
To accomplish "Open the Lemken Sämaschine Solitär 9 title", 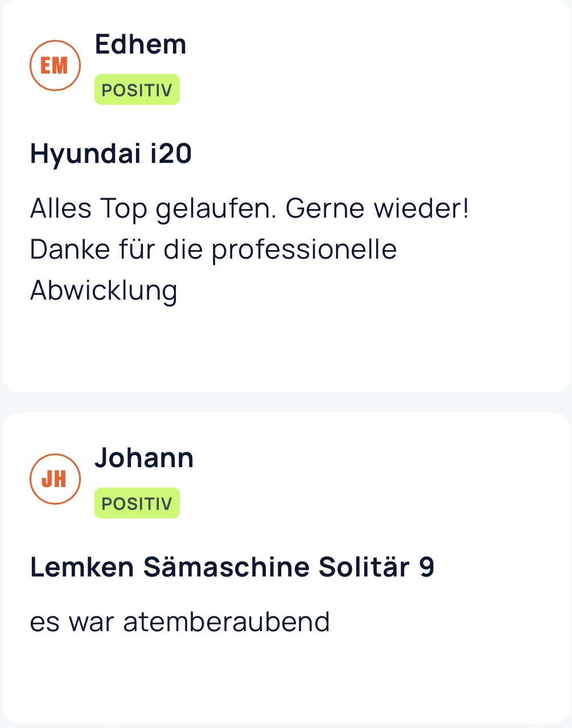I will 232,567.
